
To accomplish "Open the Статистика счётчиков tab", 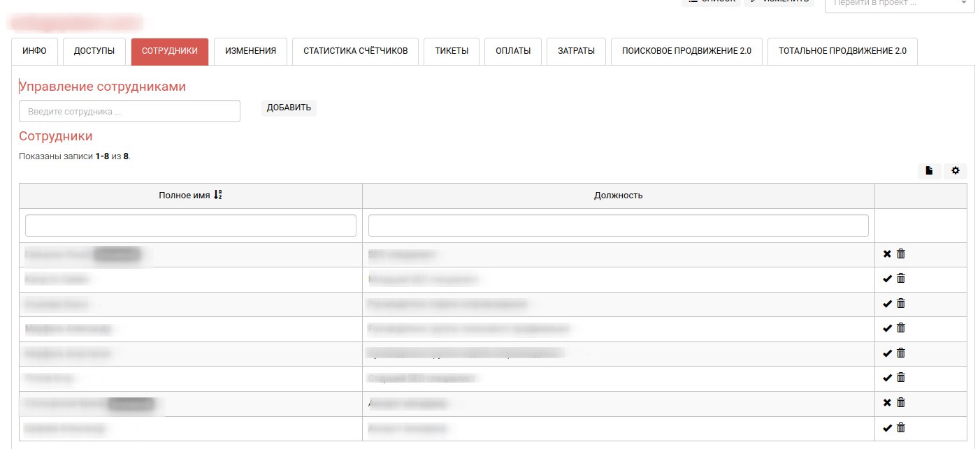I will [x=355, y=51].
